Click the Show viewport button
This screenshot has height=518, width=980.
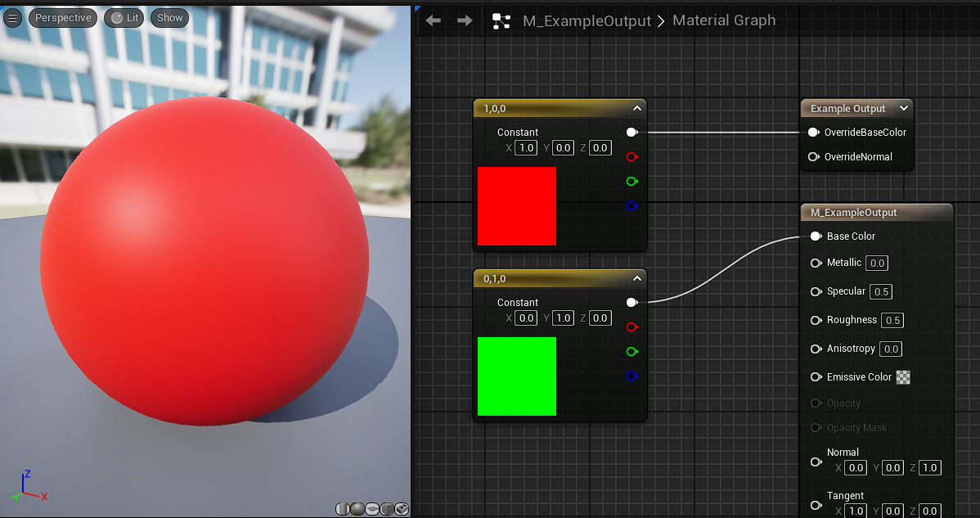click(170, 17)
